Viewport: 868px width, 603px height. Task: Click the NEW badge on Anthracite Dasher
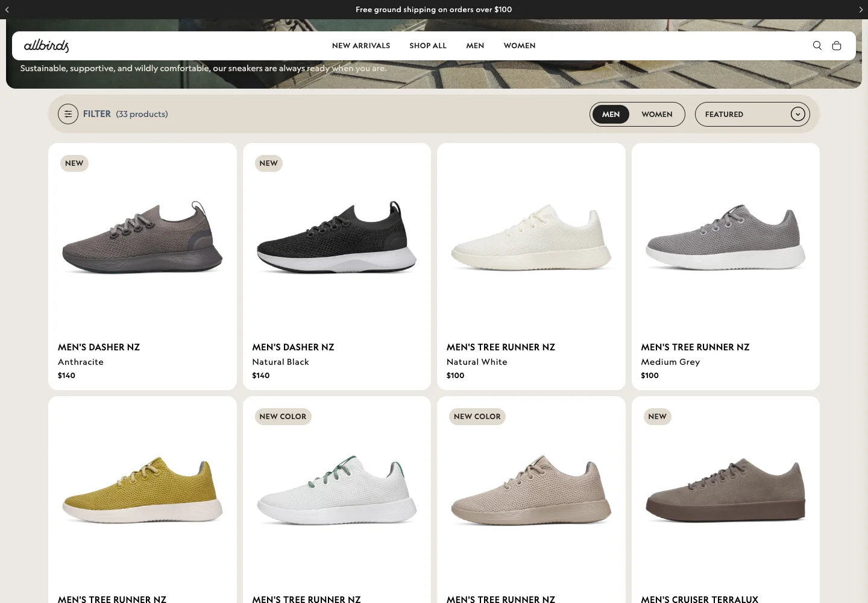(x=74, y=163)
